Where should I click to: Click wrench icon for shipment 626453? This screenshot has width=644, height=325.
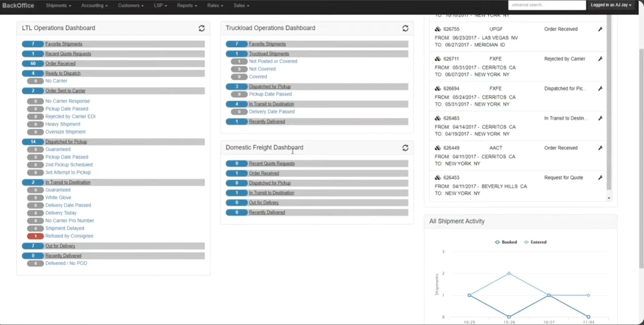pos(600,178)
